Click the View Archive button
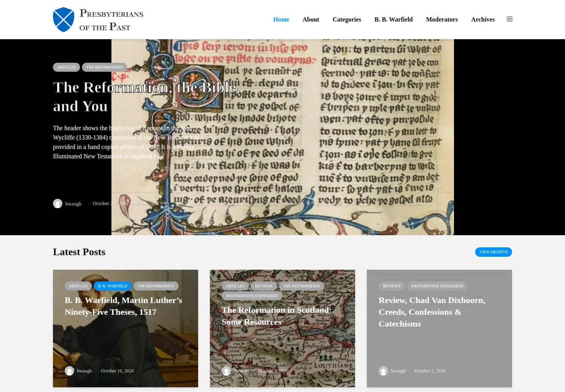Image resolution: width=565 pixels, height=392 pixels. [x=494, y=252]
